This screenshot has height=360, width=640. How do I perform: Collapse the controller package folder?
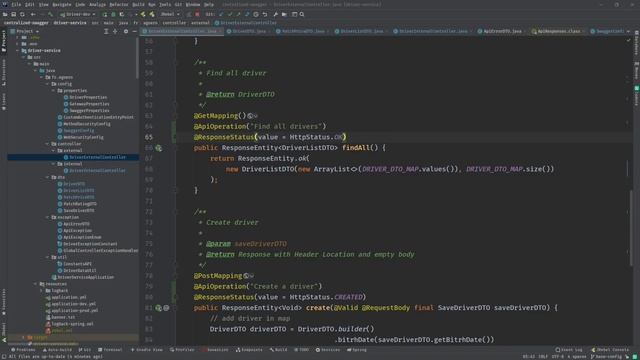[48, 144]
